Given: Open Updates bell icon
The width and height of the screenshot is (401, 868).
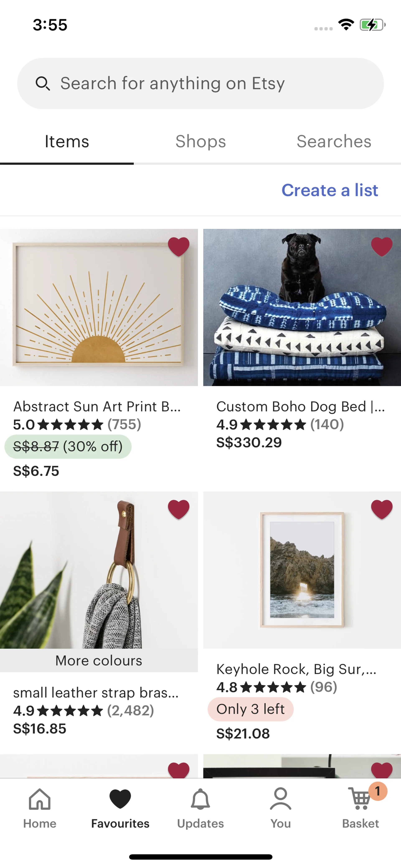Looking at the screenshot, I should (x=200, y=799).
